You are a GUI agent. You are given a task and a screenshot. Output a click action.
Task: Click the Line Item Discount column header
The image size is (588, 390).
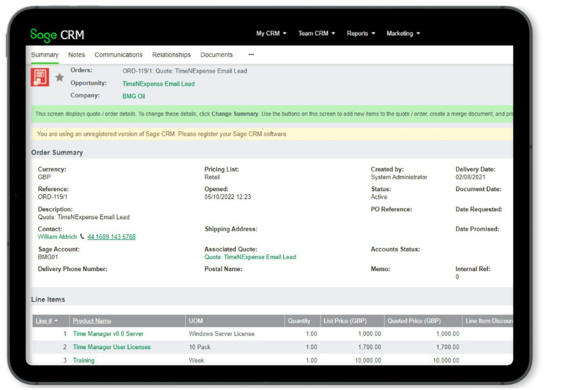click(489, 321)
